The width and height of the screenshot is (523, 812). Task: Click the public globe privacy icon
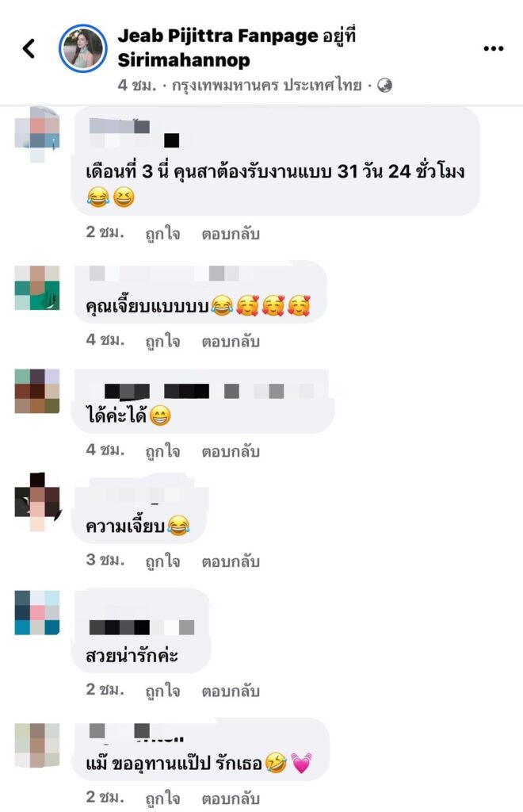point(384,86)
